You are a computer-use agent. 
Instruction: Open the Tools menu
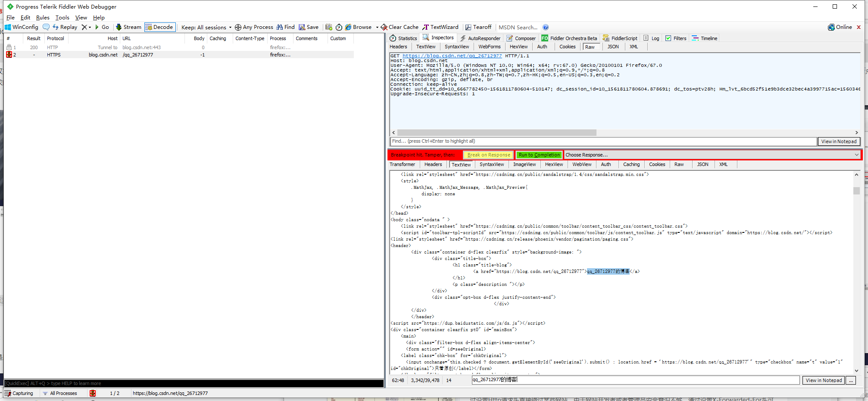[x=62, y=18]
